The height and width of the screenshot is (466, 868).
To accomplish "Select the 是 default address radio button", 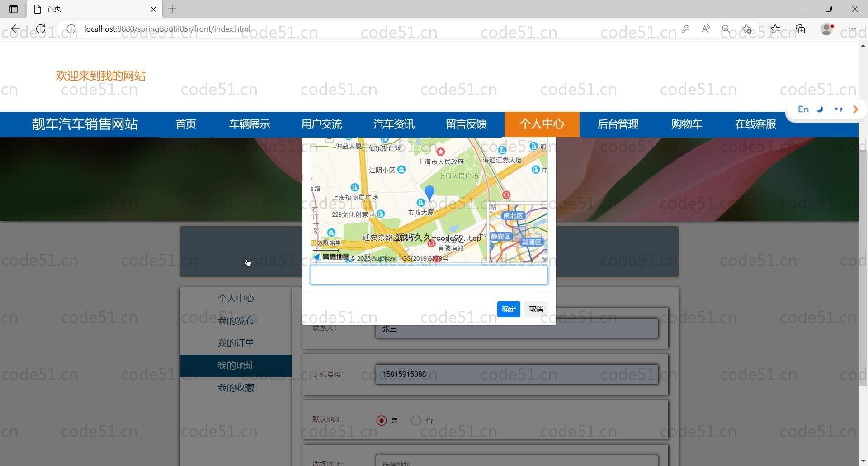I will (382, 420).
